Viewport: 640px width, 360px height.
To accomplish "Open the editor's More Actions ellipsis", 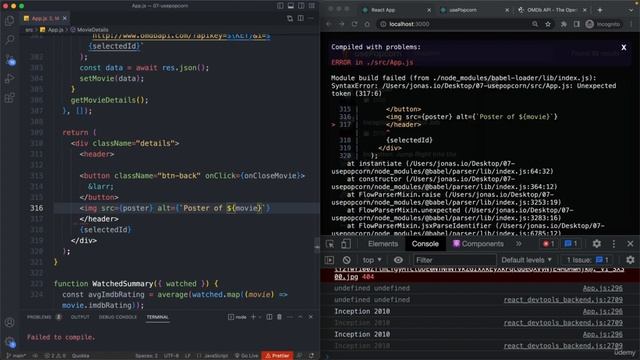I will (311, 18).
